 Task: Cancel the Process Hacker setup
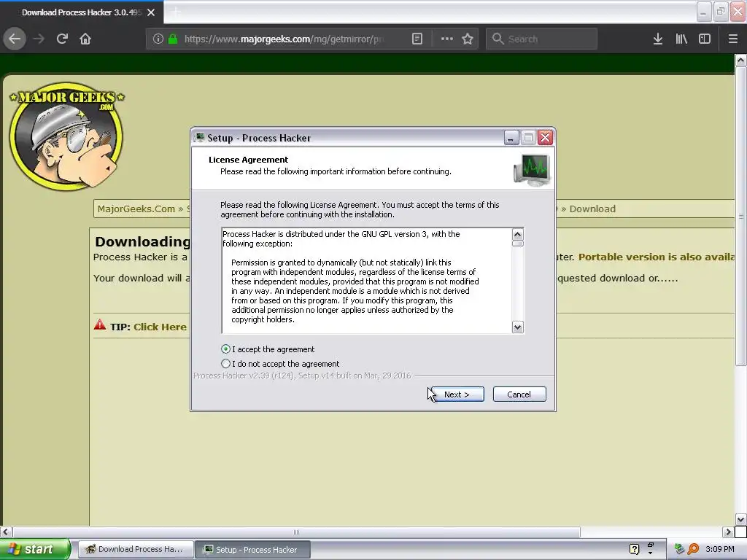519,394
